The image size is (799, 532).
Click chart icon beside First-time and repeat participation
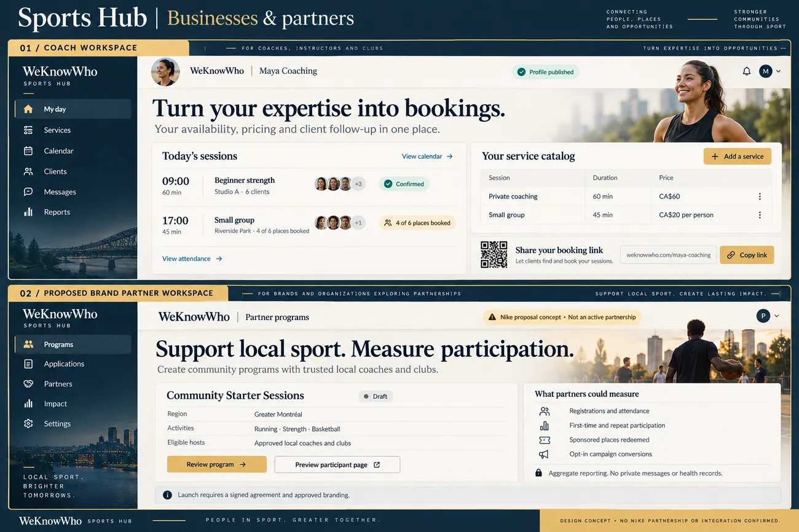coord(544,426)
